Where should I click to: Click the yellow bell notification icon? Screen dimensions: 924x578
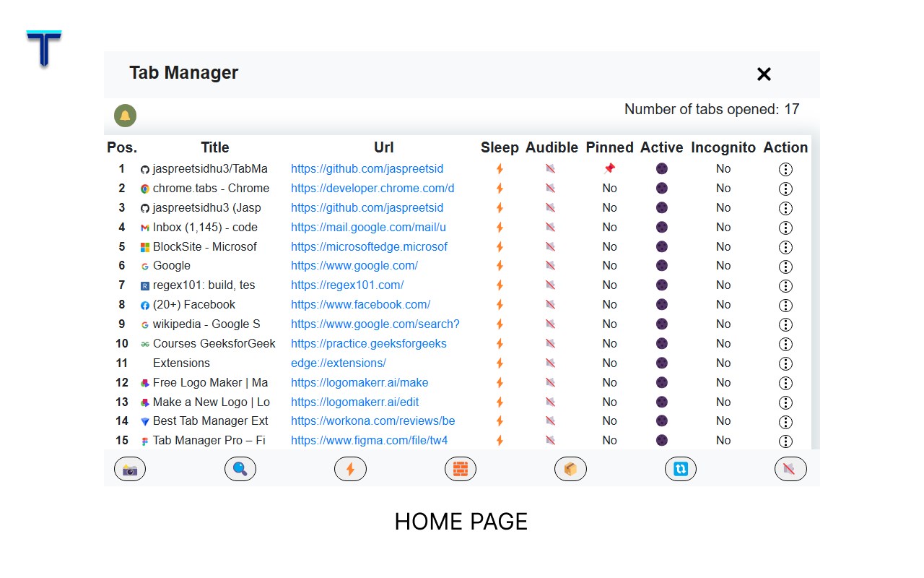point(125,116)
